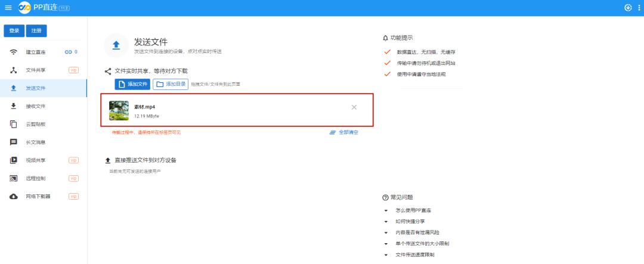Image resolution: width=644 pixels, height=264 pixels.
Task: Click the 数据直达，无扫描，无缓存 tip
Action: tap(426, 52)
